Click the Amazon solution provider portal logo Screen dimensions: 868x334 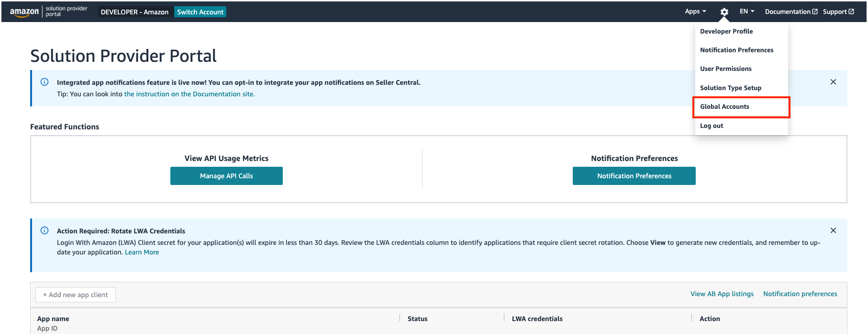[x=48, y=12]
